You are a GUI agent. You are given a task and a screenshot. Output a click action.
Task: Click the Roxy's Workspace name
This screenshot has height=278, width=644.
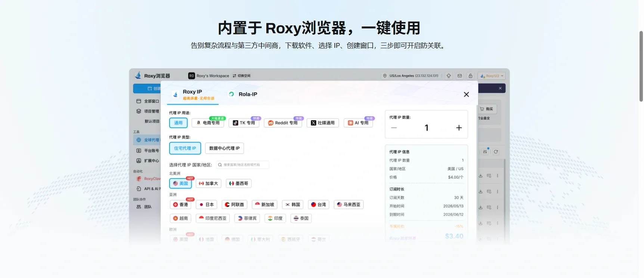(213, 76)
